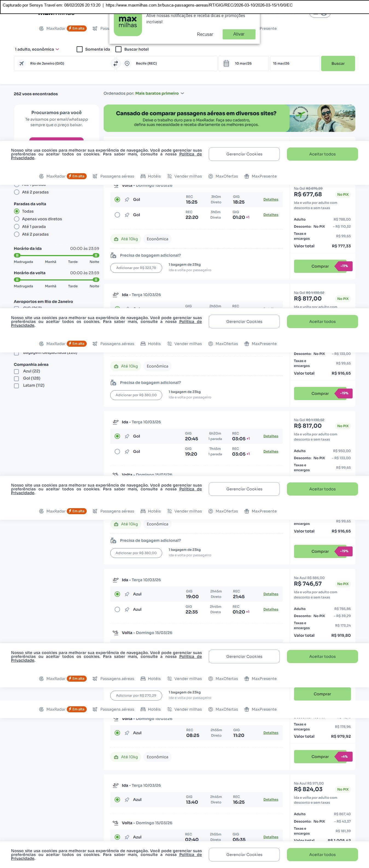Open the '1 adulto, econômica' passenger dropdown
The width and height of the screenshot is (369, 868).
pyautogui.click(x=37, y=49)
